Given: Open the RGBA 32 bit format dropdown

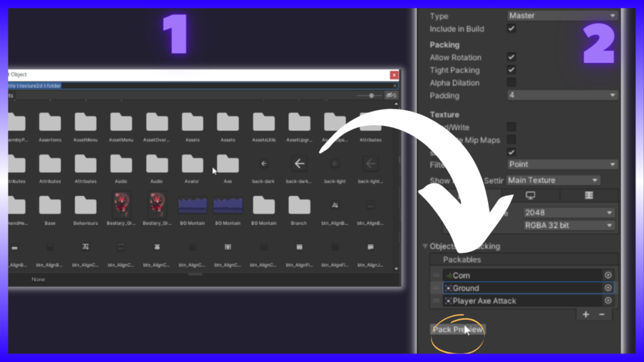Looking at the screenshot, I should tap(569, 226).
